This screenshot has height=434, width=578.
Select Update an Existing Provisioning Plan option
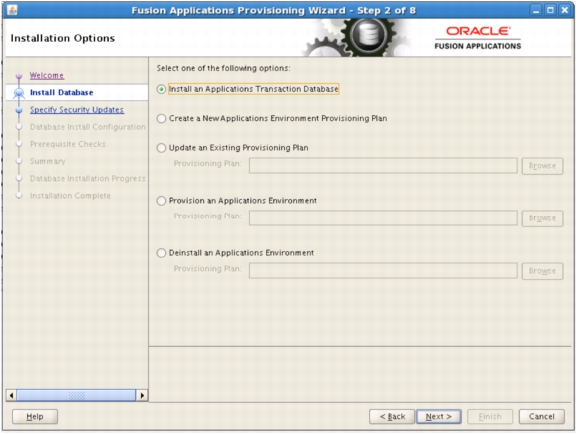[x=161, y=148]
